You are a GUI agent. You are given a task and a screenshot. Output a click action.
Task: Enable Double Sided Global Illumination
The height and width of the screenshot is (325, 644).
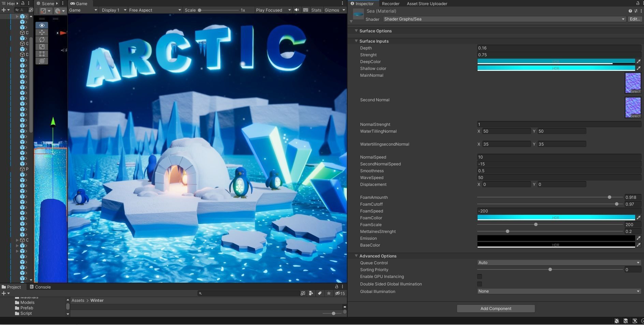pos(480,284)
